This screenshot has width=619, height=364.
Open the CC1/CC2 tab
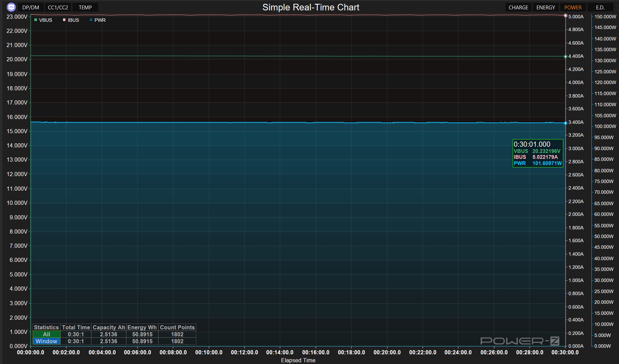[58, 7]
